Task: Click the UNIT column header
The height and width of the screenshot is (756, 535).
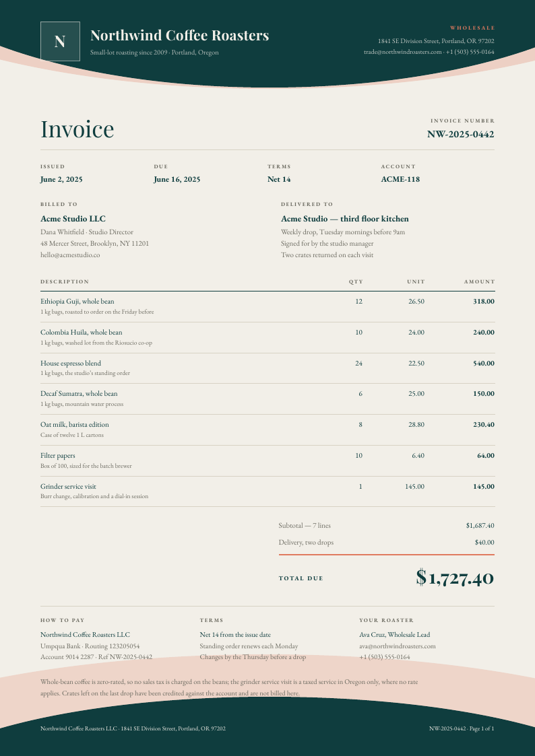Action: [x=416, y=281]
